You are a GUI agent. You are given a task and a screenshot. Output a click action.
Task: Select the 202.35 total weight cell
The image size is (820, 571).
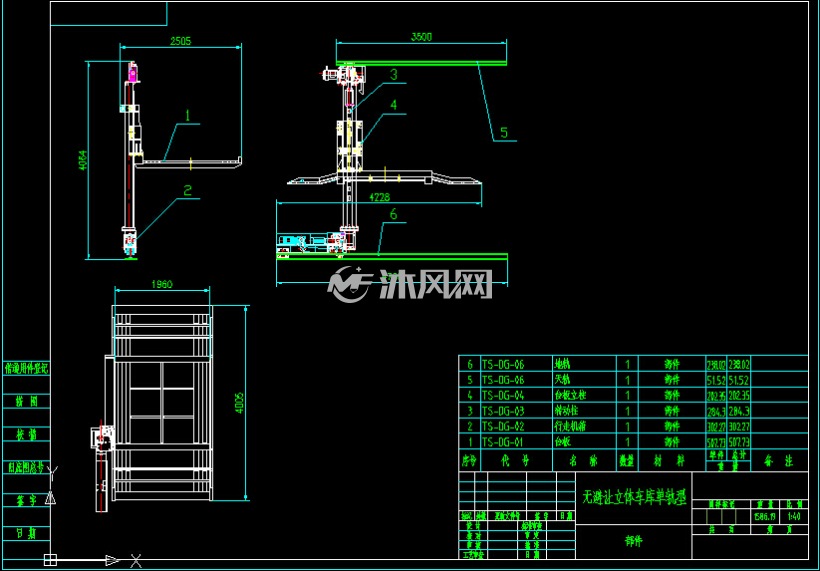pyautogui.click(x=739, y=395)
